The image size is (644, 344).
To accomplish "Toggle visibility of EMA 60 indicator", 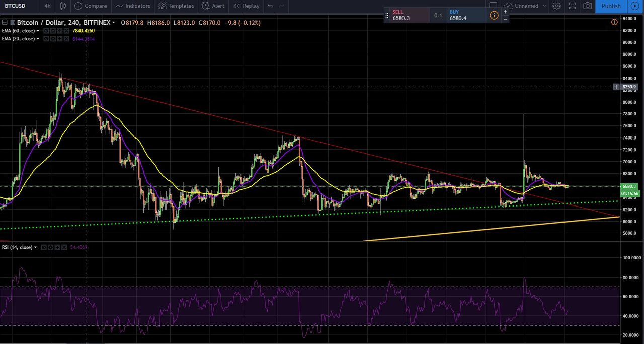I will 46,31.
